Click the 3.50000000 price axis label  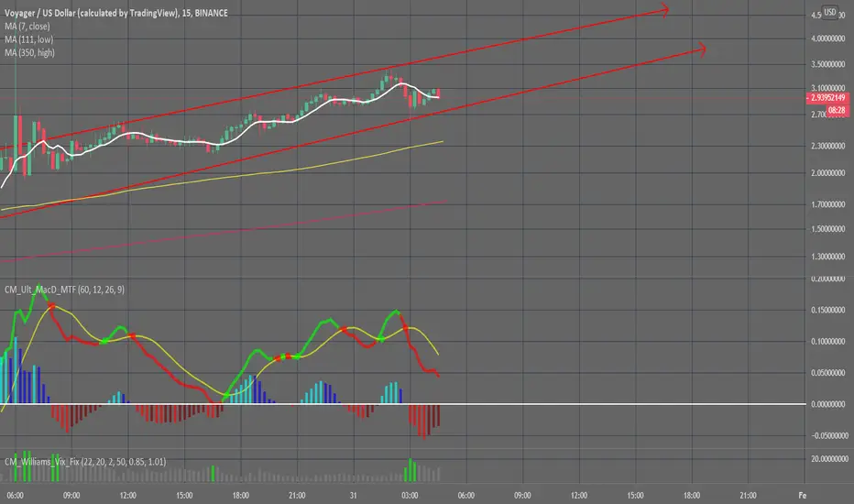coord(827,64)
